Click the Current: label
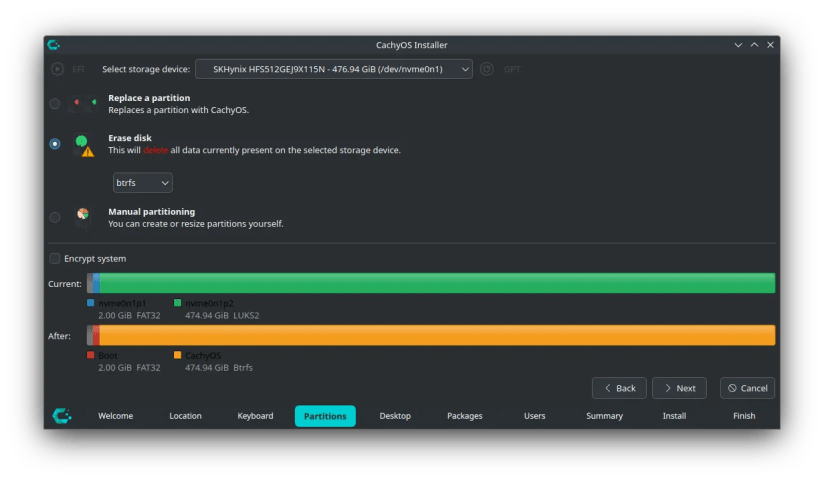This screenshot has height=481, width=824. point(65,284)
